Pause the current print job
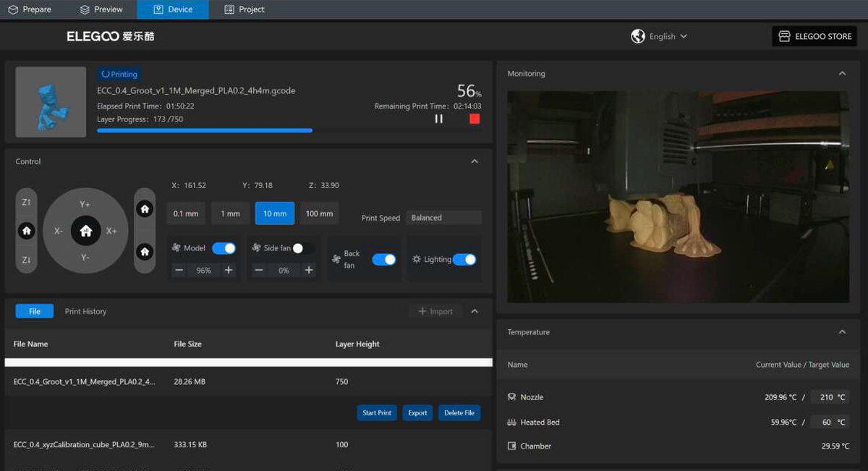Viewport: 868px width, 471px height. tap(438, 119)
